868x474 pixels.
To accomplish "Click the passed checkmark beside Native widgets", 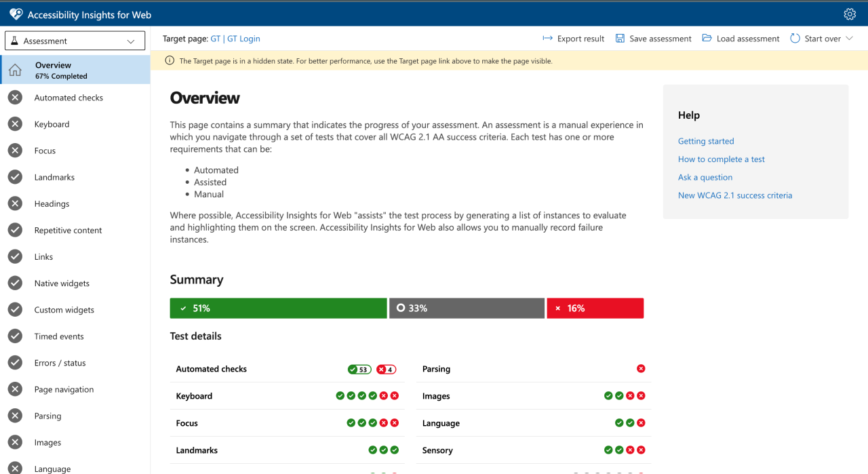I will pyautogui.click(x=15, y=283).
